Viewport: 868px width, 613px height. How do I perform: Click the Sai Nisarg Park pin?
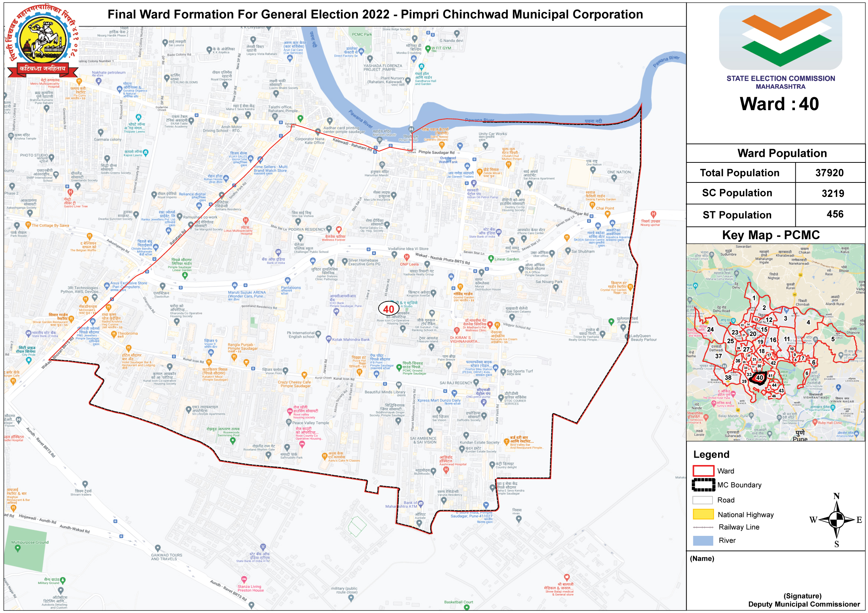point(556,287)
